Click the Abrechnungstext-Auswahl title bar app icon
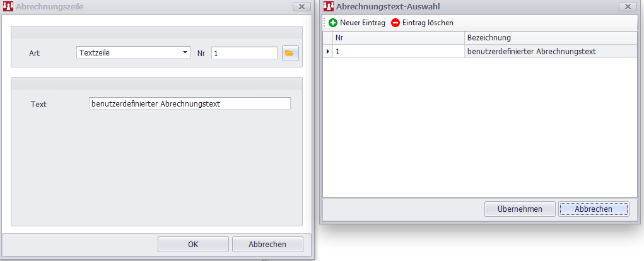The width and height of the screenshot is (644, 261). 327,6
